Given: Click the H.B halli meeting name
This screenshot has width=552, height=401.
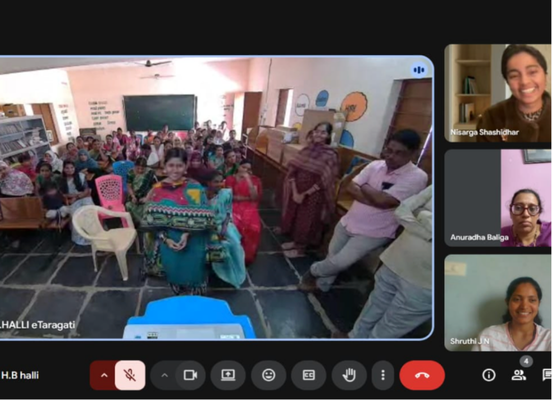Looking at the screenshot, I should (x=20, y=375).
